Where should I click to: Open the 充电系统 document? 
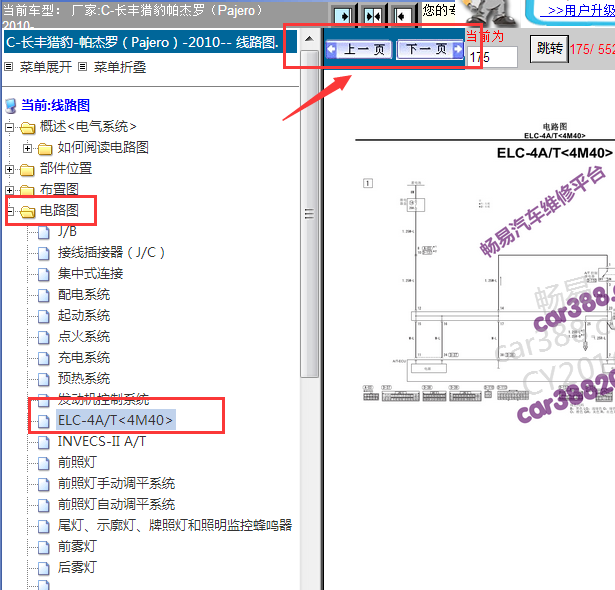pos(84,357)
